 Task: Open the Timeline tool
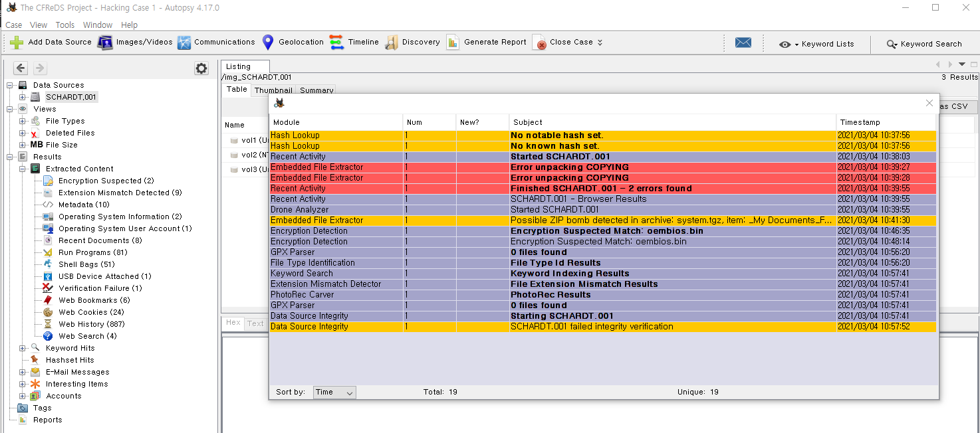(x=354, y=43)
